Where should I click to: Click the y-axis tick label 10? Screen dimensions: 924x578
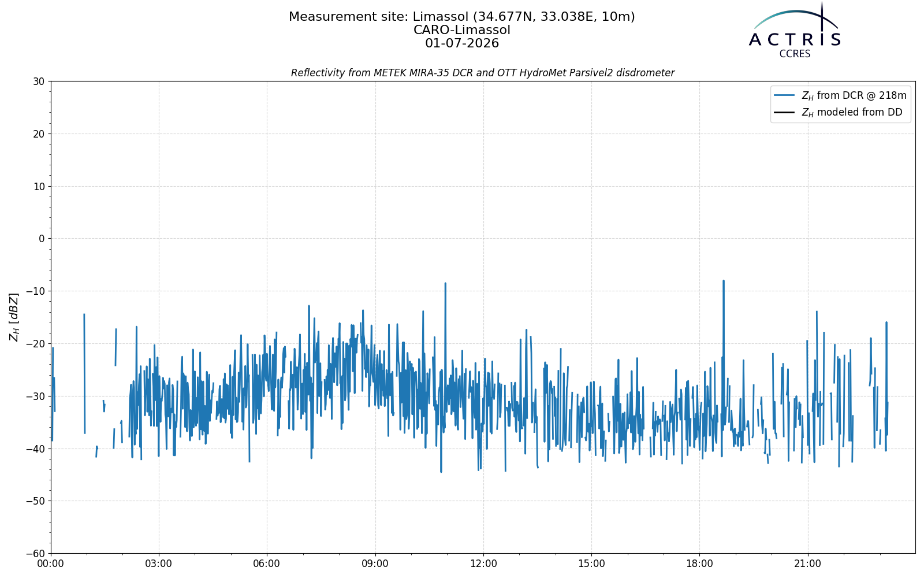point(39,186)
